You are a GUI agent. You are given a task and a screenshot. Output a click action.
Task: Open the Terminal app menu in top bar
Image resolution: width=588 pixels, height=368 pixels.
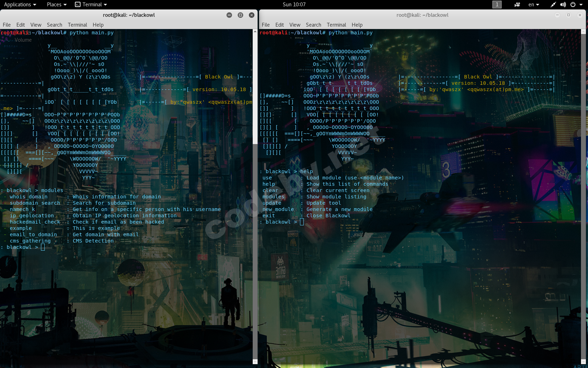(91, 5)
